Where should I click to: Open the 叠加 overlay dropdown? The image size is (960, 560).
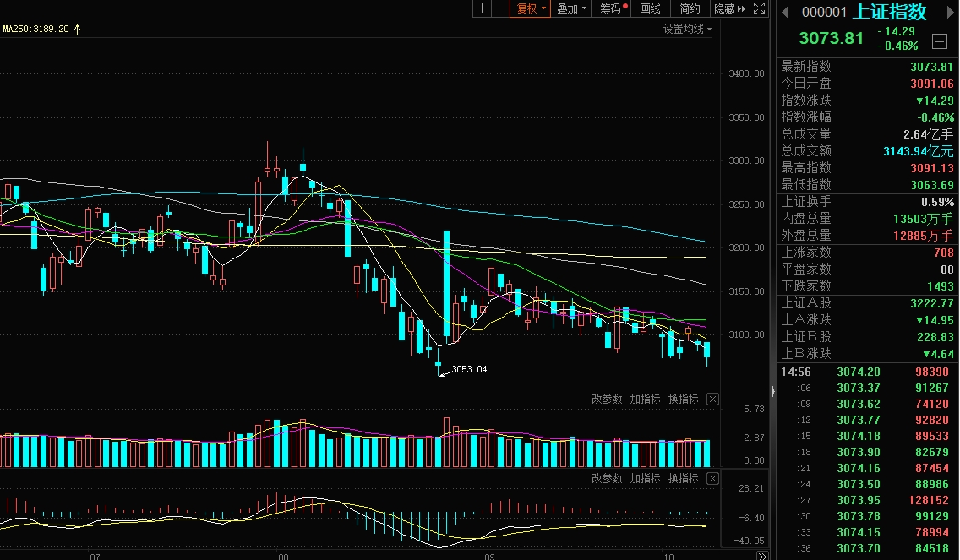571,8
